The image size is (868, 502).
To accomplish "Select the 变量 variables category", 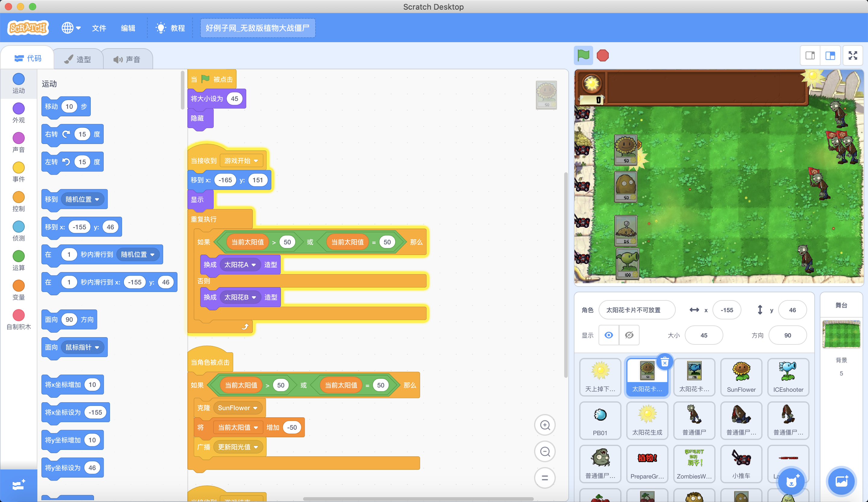I will tap(19, 290).
